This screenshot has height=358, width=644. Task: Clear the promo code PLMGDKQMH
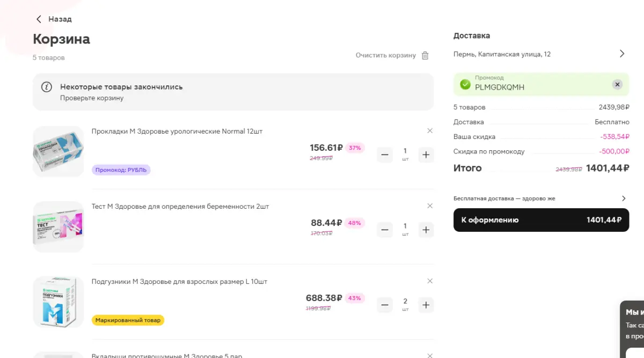pos(617,84)
